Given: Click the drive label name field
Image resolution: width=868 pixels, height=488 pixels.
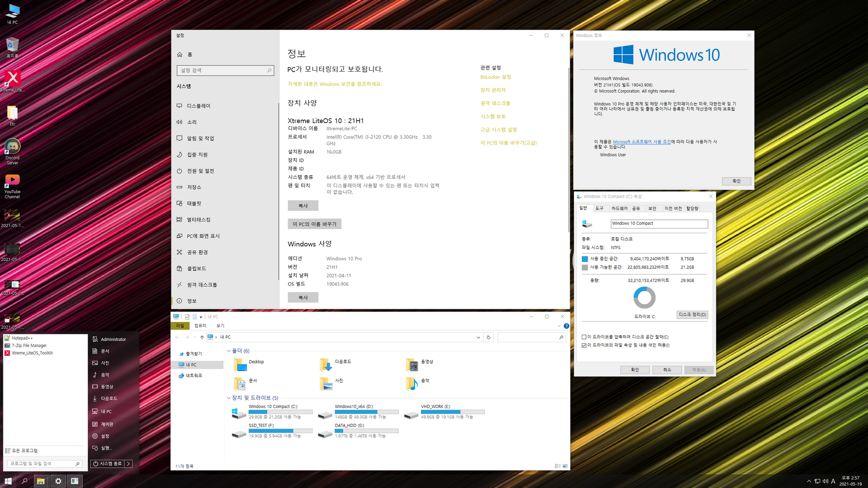Looking at the screenshot, I should pyautogui.click(x=659, y=224).
